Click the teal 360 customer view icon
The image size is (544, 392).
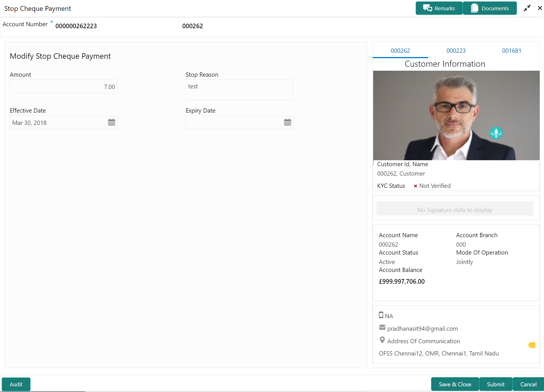496,133
